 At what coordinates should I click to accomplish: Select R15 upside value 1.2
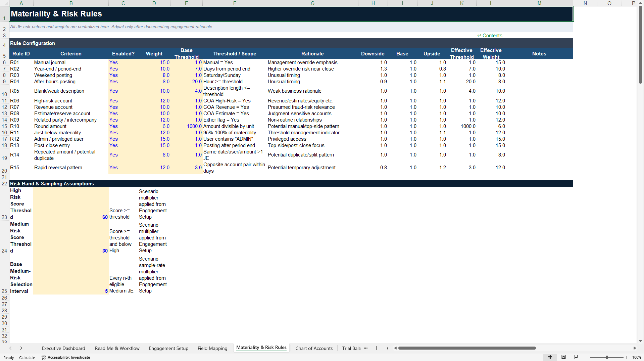coord(432,168)
